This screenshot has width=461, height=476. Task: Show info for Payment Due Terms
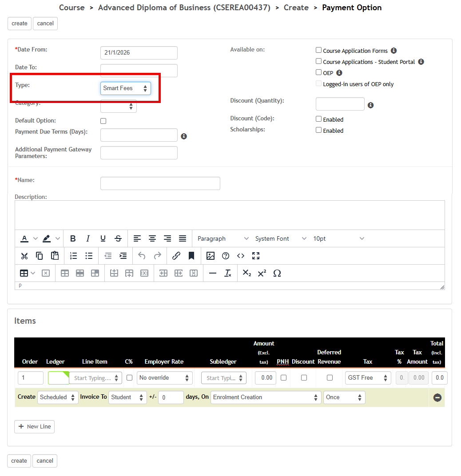pos(184,136)
